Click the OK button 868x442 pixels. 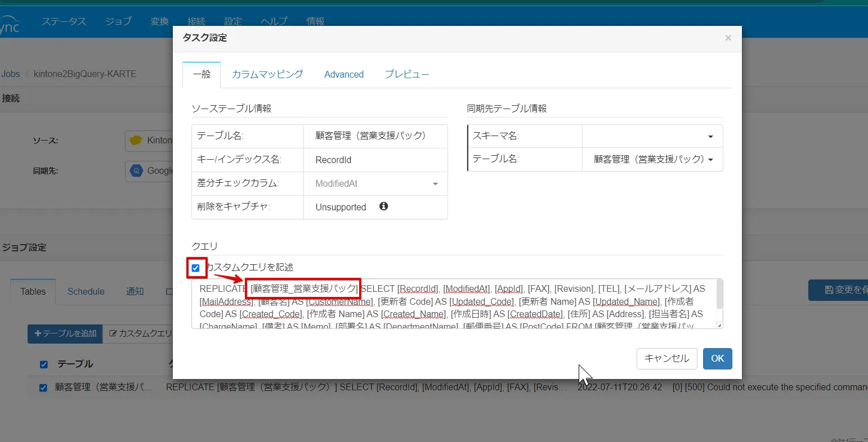click(x=717, y=359)
